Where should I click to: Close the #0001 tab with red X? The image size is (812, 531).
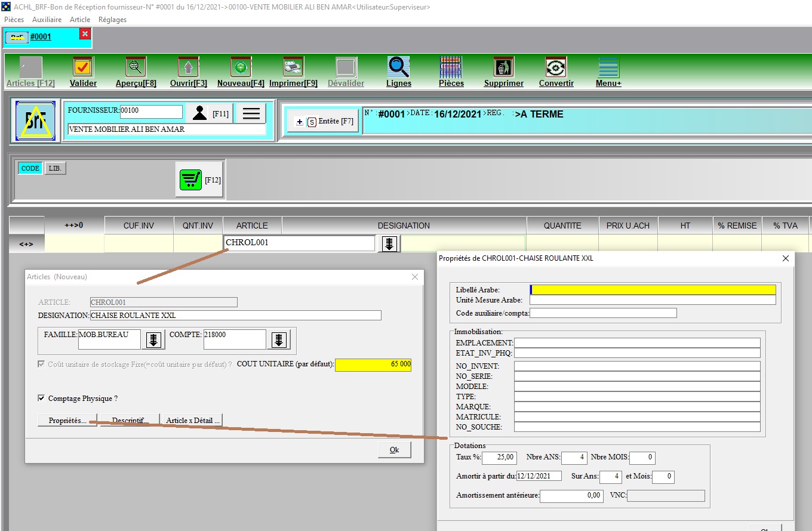(x=85, y=35)
